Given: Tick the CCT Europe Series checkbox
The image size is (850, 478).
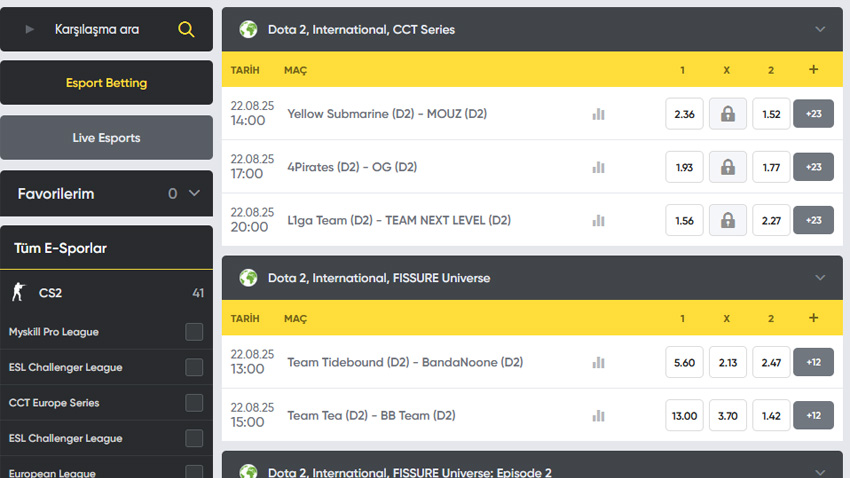Looking at the screenshot, I should (194, 403).
